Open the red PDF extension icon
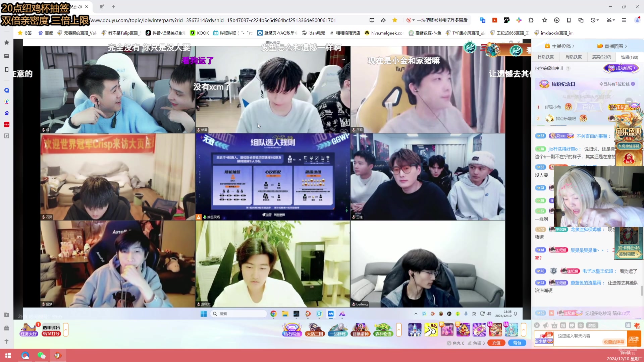The image size is (644, 362). (495, 20)
